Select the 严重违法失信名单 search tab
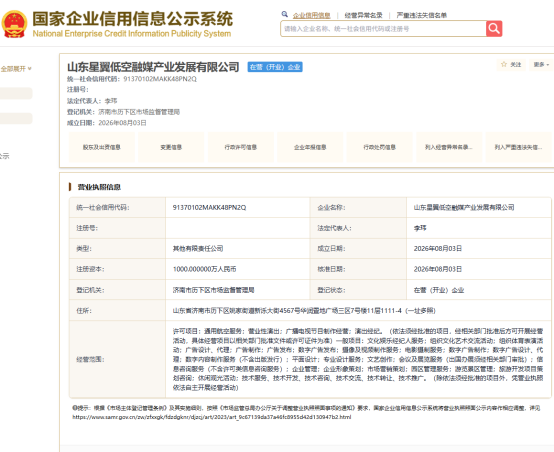Screen dimensions: 554x452 tap(422, 15)
